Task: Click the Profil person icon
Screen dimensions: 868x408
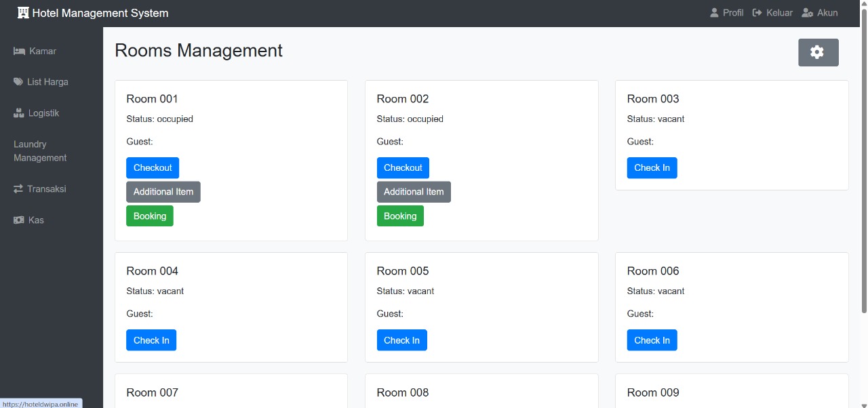Action: [714, 12]
